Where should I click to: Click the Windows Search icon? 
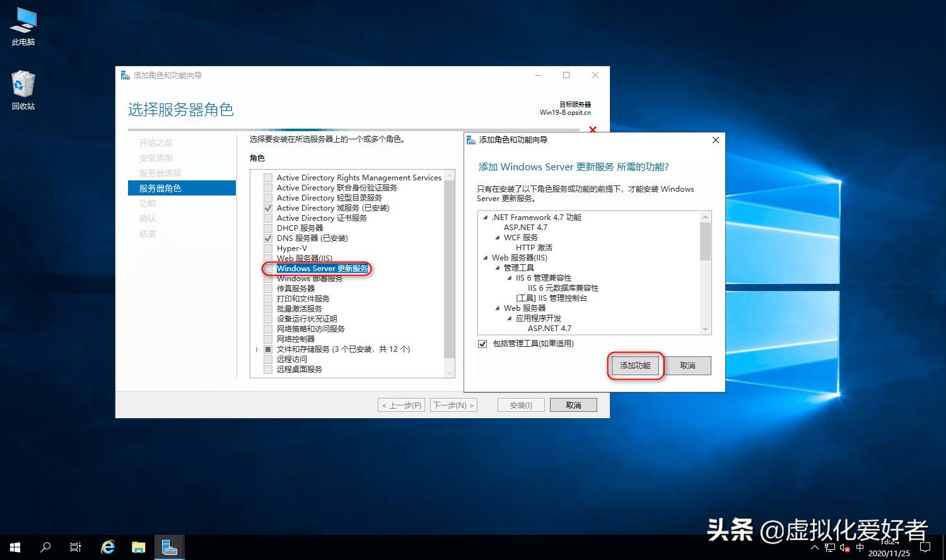click(x=45, y=547)
